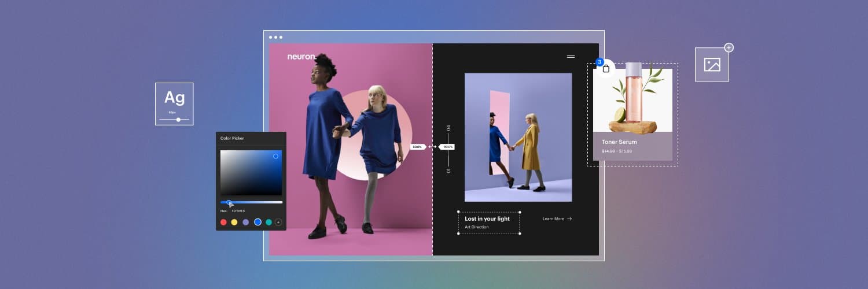This screenshot has width=868, height=289.
Task: Click the Toner Serum product title
Action: [619, 142]
